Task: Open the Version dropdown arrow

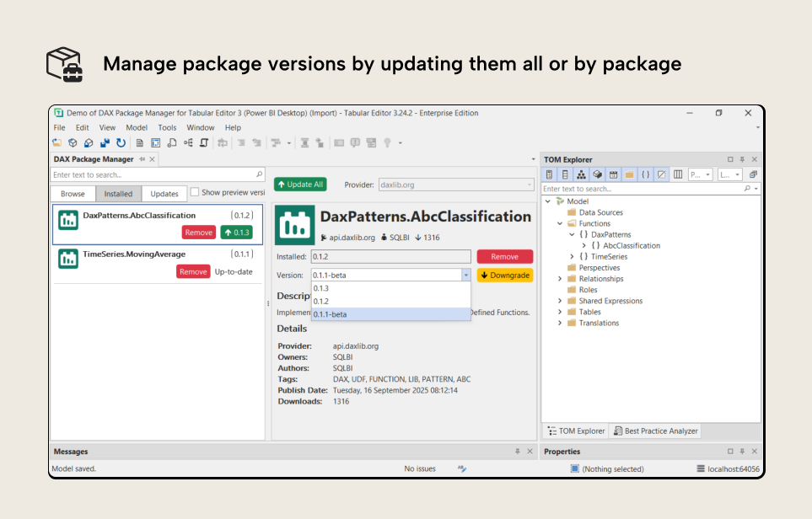Action: click(465, 276)
